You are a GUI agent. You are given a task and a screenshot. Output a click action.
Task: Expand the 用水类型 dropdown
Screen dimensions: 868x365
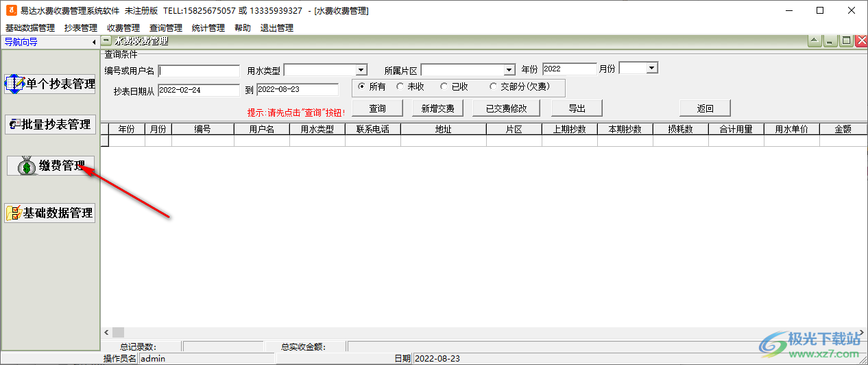(361, 70)
